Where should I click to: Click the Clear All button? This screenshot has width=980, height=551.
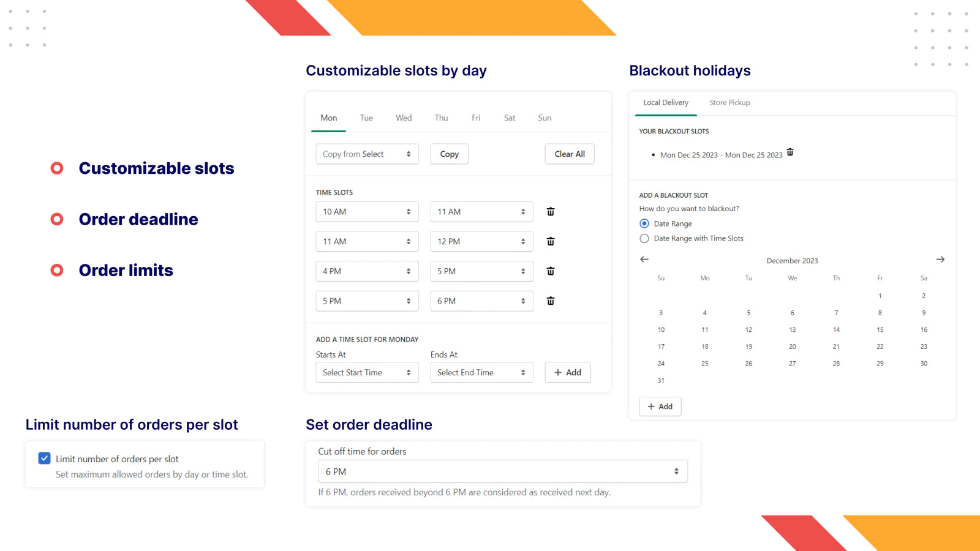[569, 154]
